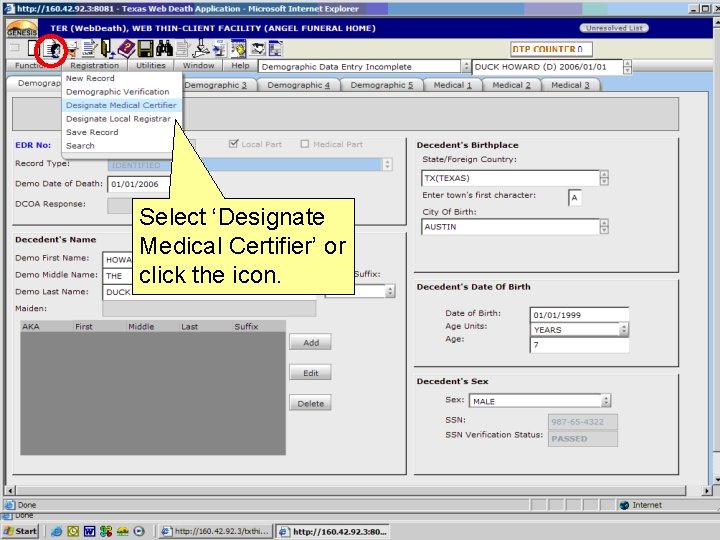Click the Edit AKA button

[311, 373]
